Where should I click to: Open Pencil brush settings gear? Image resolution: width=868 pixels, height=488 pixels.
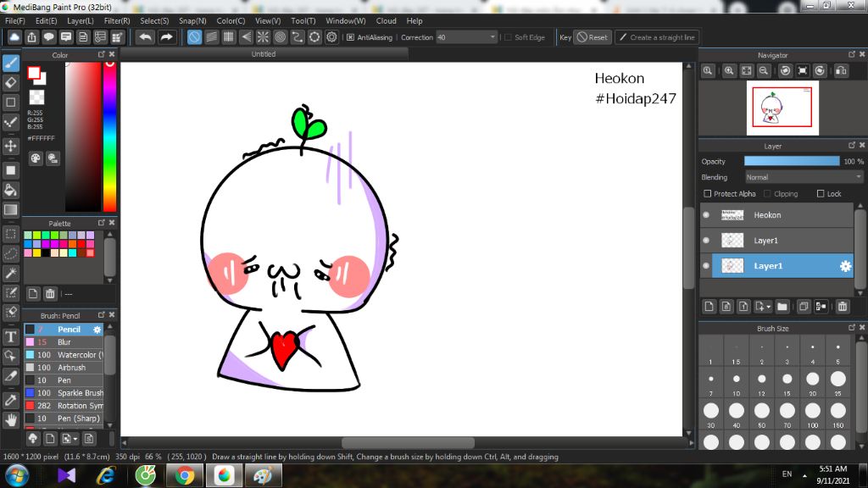coord(97,330)
